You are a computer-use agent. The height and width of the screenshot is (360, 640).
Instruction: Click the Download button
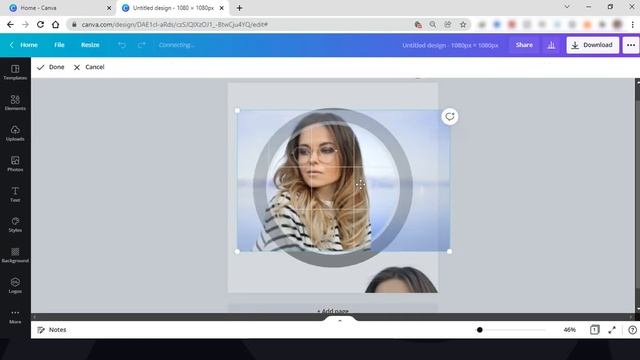pyautogui.click(x=592, y=45)
